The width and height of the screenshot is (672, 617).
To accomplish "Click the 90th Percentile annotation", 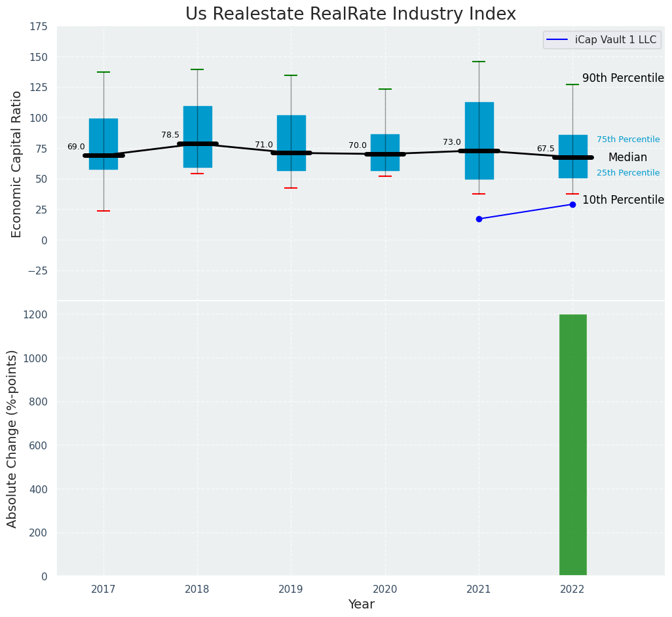I will click(x=623, y=78).
